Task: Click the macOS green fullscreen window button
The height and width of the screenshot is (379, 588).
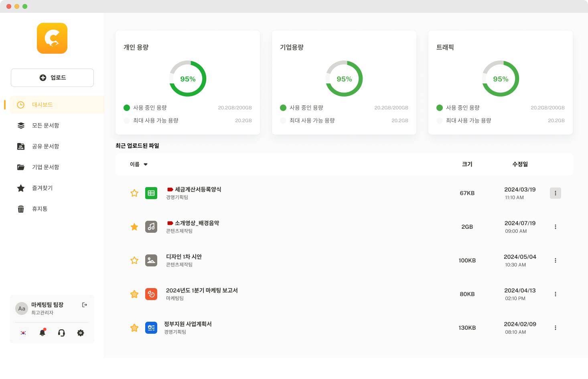Action: point(25,6)
